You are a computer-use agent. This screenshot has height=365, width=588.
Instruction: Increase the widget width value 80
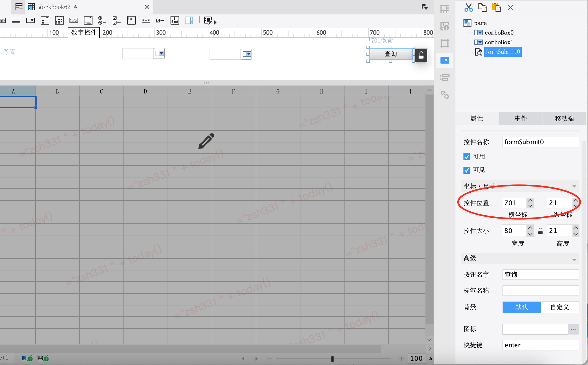coord(530,228)
